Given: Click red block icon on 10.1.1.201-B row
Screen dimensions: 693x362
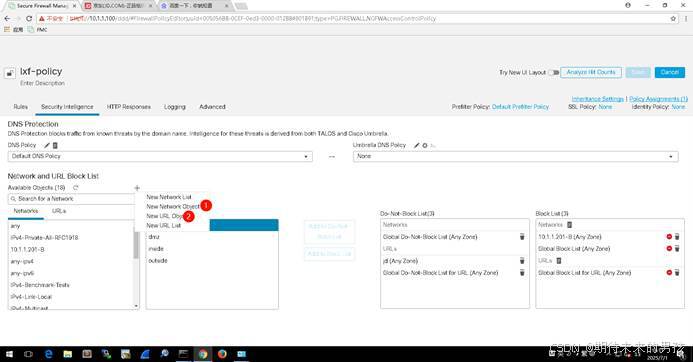Looking at the screenshot, I should tap(669, 237).
